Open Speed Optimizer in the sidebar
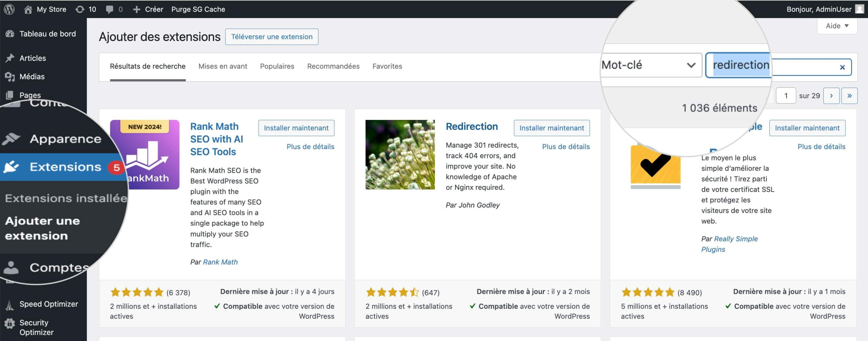 pos(48,304)
